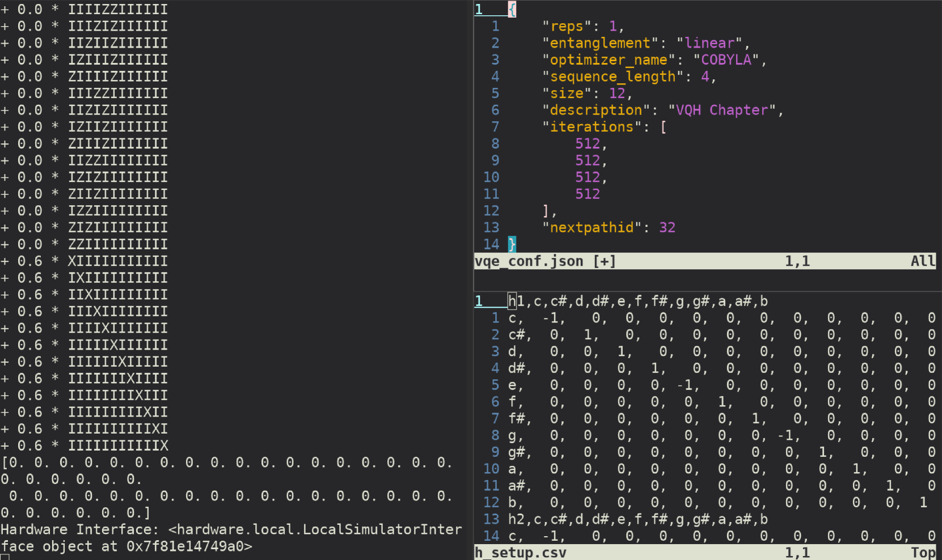Click the XIIIIIIIIIII Pauli term in terminal
This screenshot has height=560, width=942.
[x=117, y=261]
